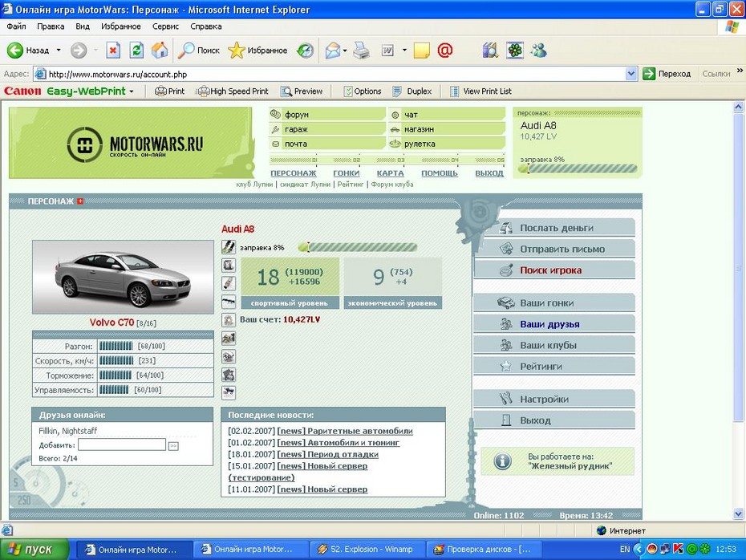Open the пуск Start menu
The height and width of the screenshot is (560, 746).
coord(34,550)
